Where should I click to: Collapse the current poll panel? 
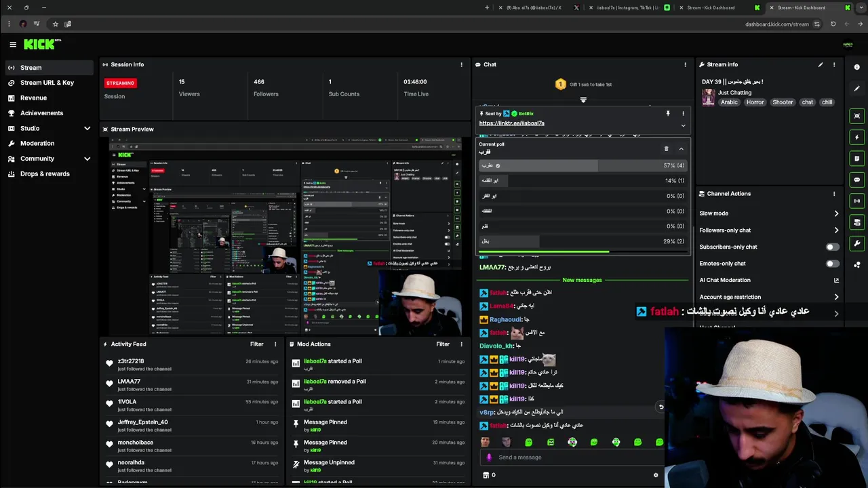(x=681, y=148)
